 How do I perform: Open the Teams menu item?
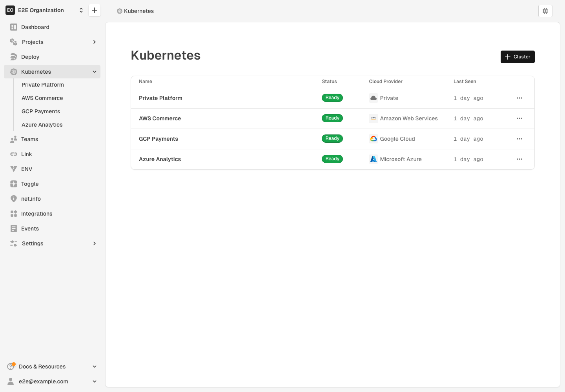(x=52, y=139)
